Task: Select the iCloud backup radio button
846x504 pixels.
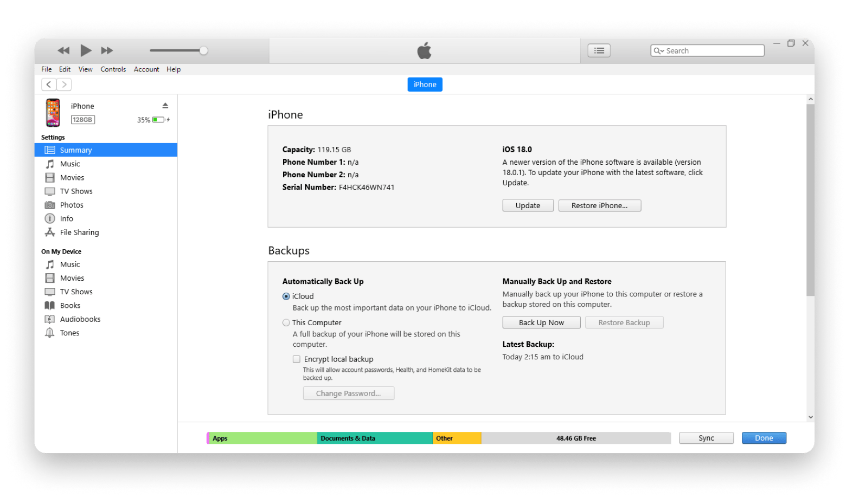Action: [286, 296]
